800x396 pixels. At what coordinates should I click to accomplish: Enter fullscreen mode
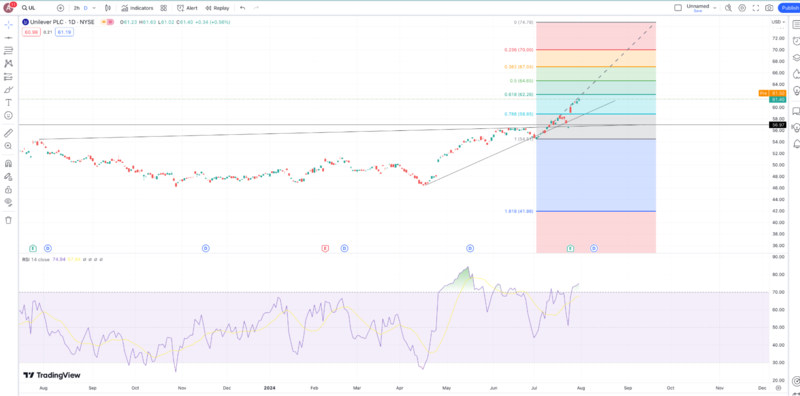click(756, 8)
